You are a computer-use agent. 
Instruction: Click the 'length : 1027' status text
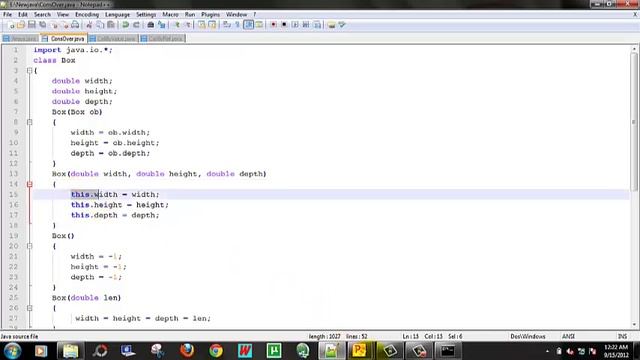click(x=324, y=336)
